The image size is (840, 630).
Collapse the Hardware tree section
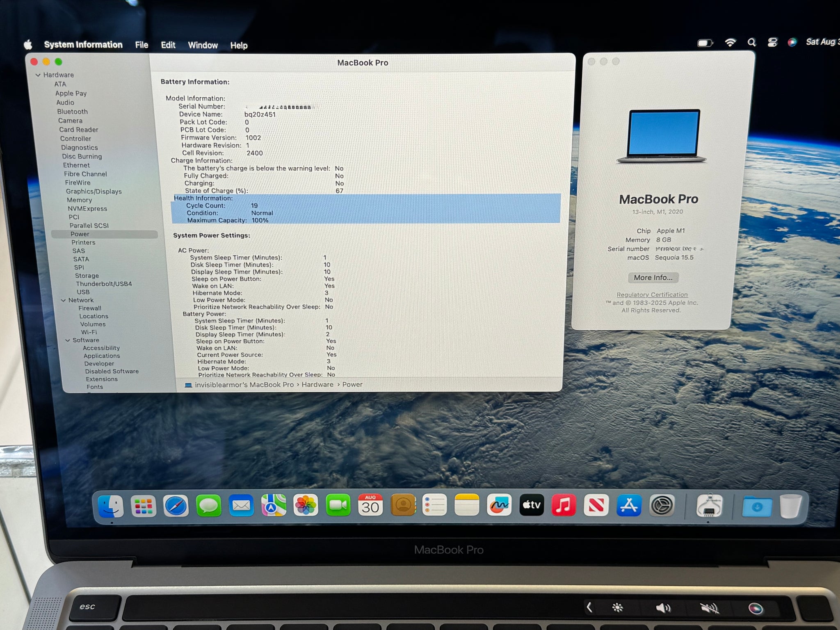coord(38,75)
